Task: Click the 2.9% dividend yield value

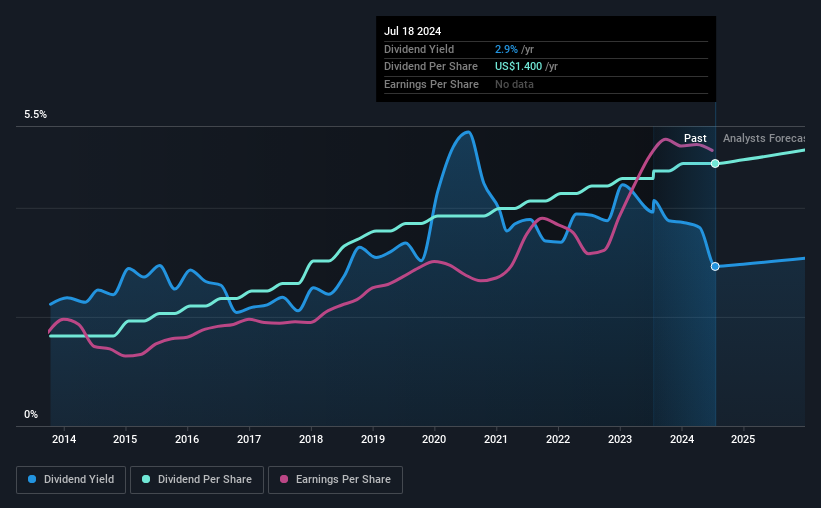Action: click(506, 49)
